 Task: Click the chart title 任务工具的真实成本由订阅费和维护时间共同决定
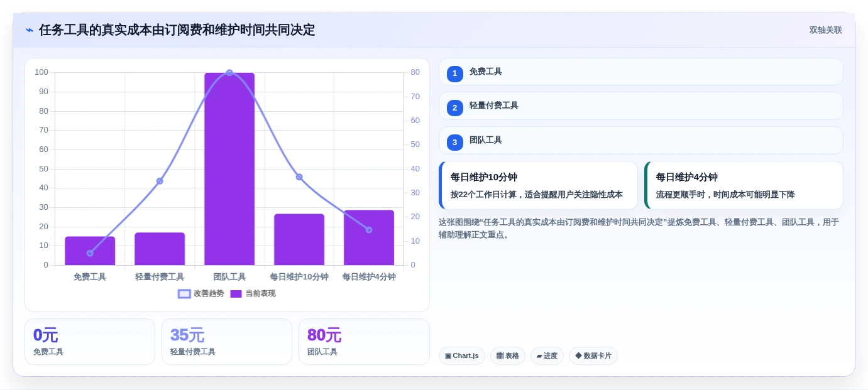(x=177, y=30)
